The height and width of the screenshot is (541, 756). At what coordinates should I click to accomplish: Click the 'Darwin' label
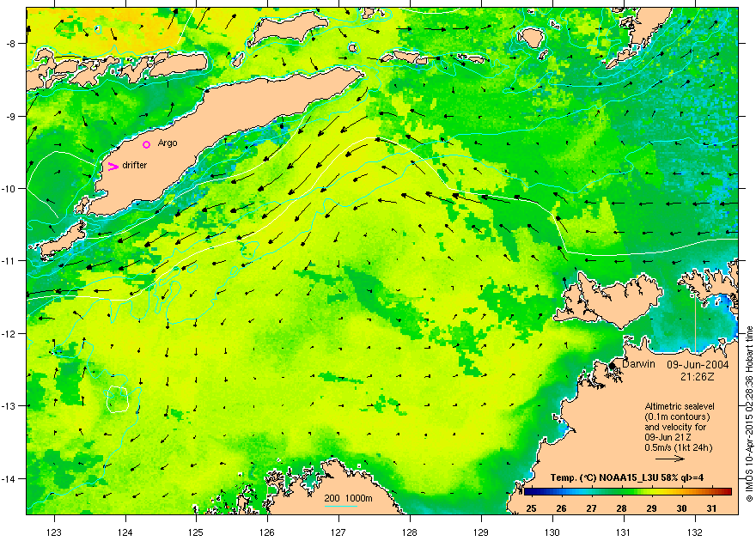point(638,364)
